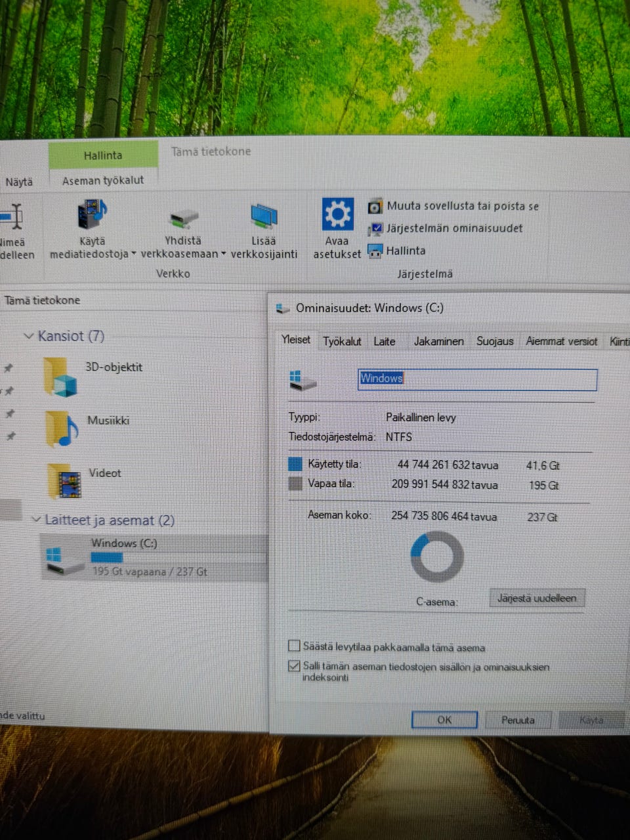
Task: Open the Avaa asetukset gear icon
Action: coord(337,215)
